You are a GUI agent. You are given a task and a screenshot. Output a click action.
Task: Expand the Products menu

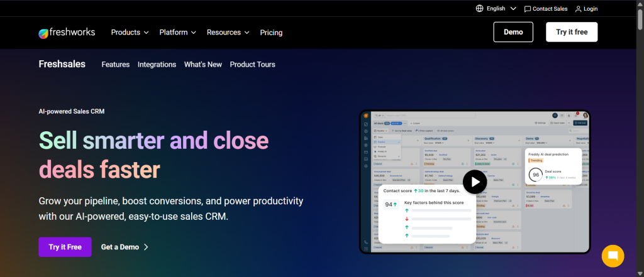(x=130, y=32)
